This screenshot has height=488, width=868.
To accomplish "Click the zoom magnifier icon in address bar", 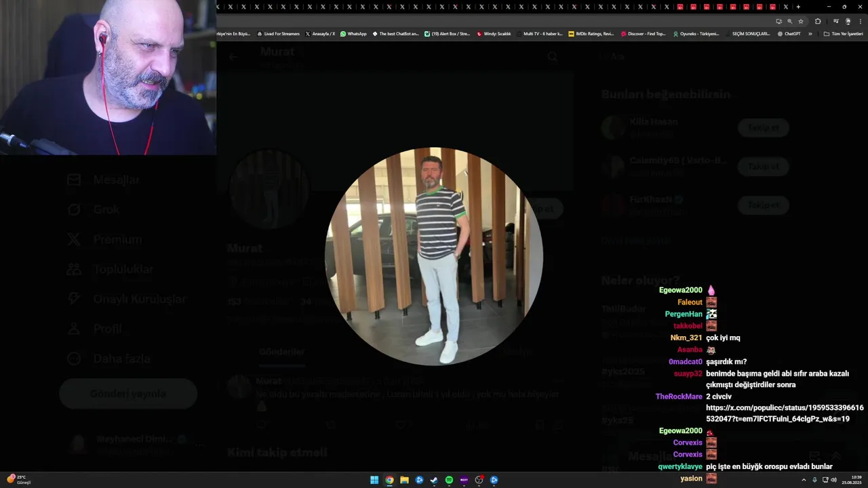I will click(789, 21).
